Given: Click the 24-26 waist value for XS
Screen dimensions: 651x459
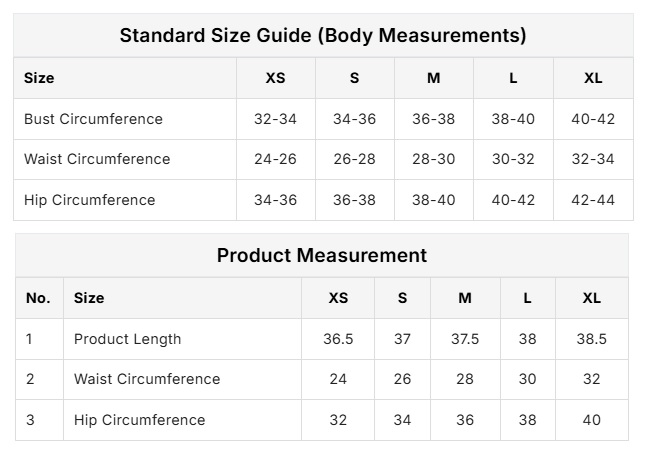Looking at the screenshot, I should pyautogui.click(x=275, y=159).
